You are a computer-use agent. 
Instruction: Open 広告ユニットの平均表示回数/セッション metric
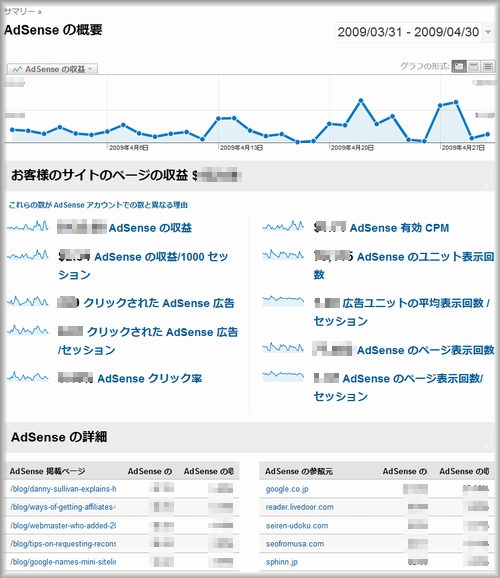point(402,312)
